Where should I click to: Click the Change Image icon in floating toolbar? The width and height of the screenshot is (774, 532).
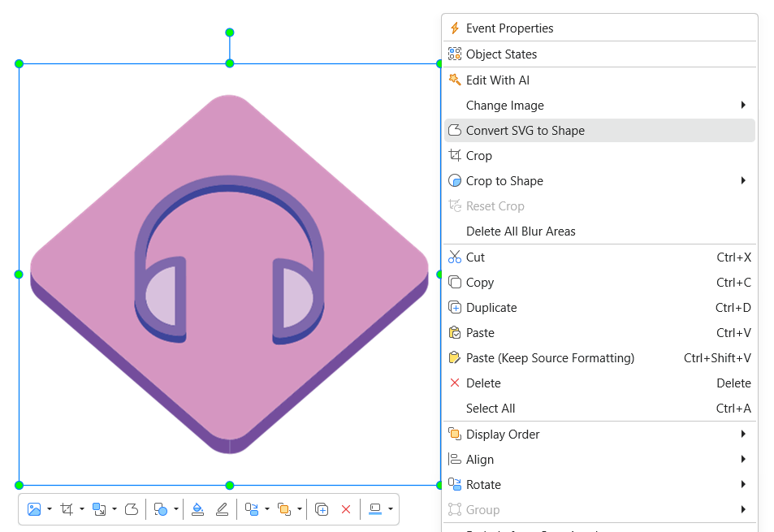pos(34,509)
